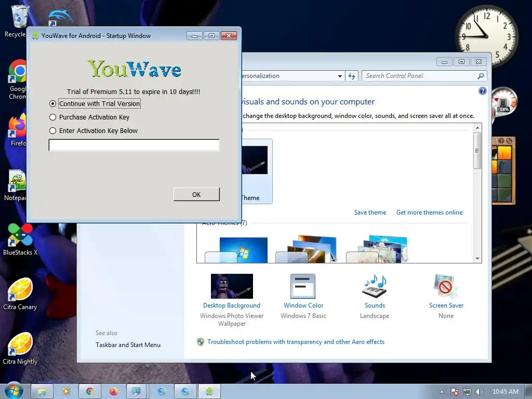Click the theme list scroll up arrow

(x=477, y=128)
